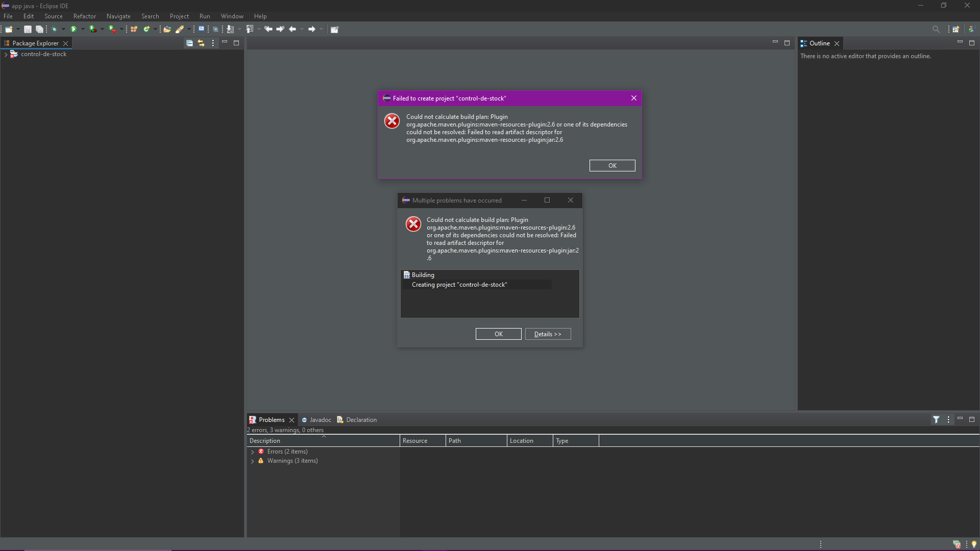The width and height of the screenshot is (980, 551).
Task: Click the Problems view filter icon
Action: pos(936,419)
